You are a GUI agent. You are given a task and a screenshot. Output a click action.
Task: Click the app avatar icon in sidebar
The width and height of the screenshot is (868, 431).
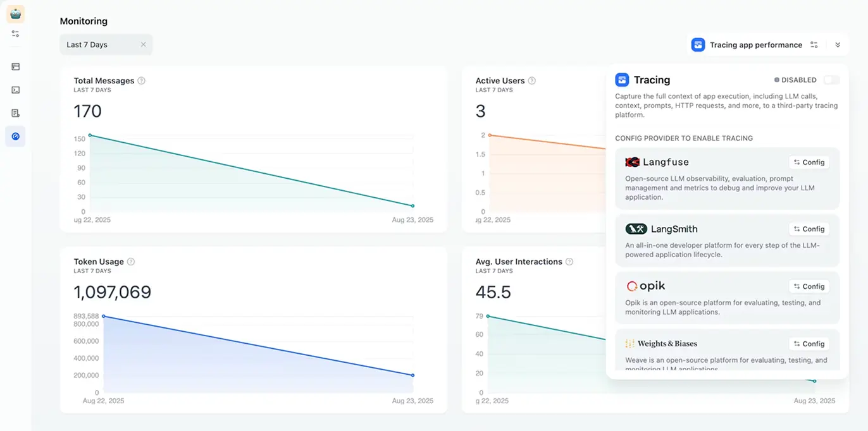click(15, 13)
